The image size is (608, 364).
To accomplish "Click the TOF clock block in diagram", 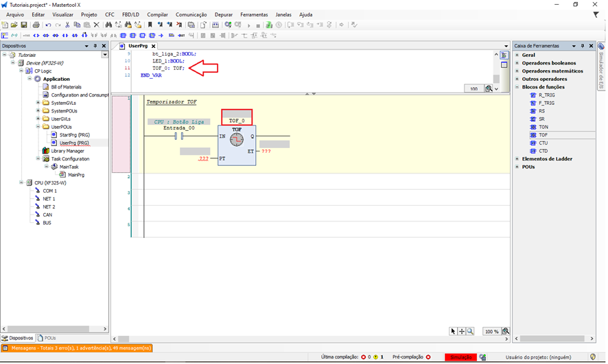I will (x=237, y=141).
